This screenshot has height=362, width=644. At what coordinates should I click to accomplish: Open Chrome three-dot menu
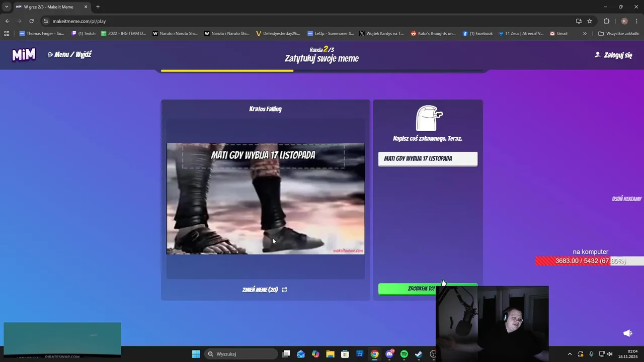click(x=637, y=21)
